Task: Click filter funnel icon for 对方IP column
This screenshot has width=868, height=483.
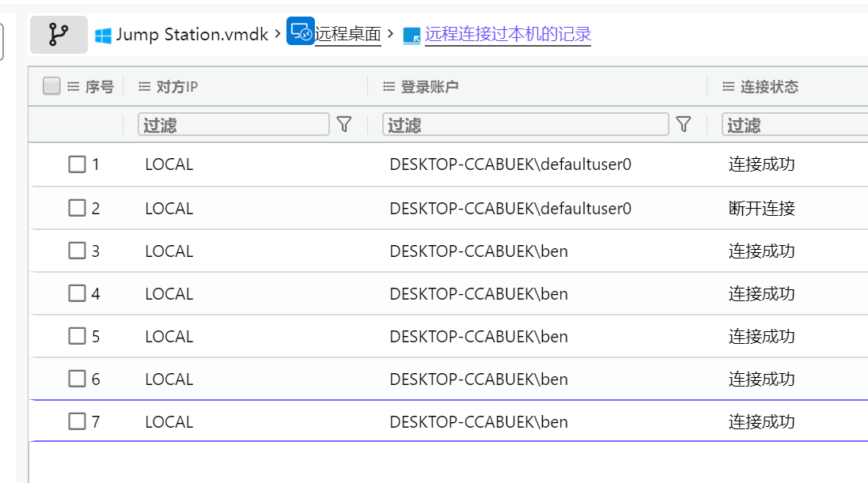Action: click(x=344, y=124)
